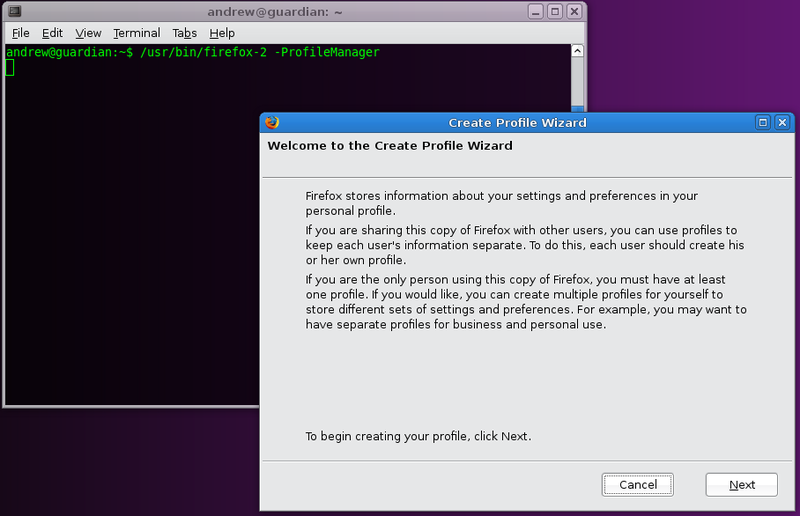
Task: Click the 'Firefox stores information' paragraph
Action: [x=502, y=203]
